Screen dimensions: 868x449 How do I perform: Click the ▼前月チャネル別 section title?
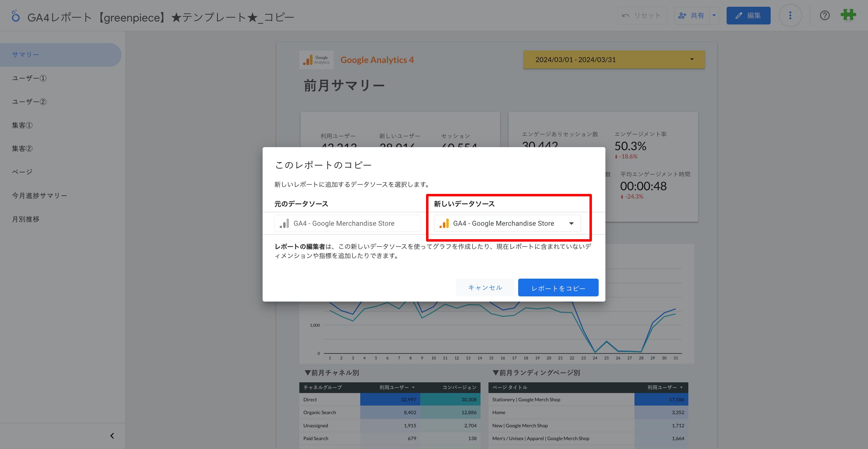click(x=331, y=373)
